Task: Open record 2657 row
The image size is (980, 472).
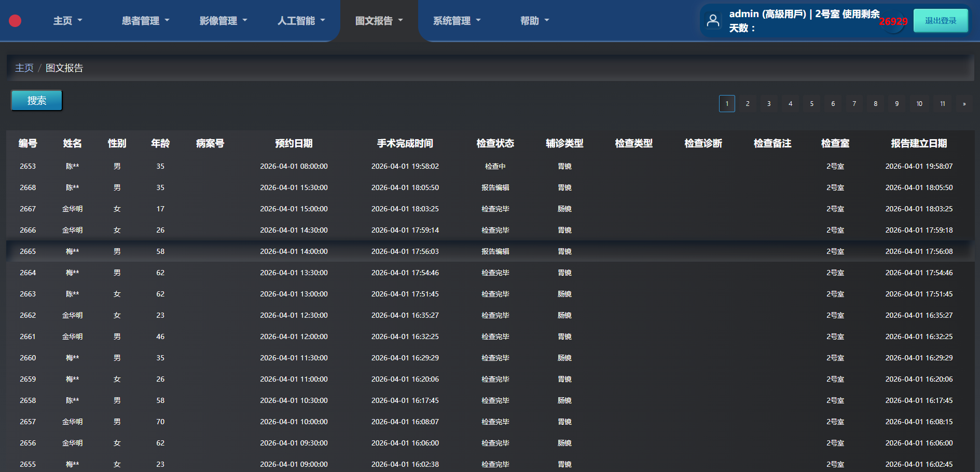Action: [x=490, y=422]
